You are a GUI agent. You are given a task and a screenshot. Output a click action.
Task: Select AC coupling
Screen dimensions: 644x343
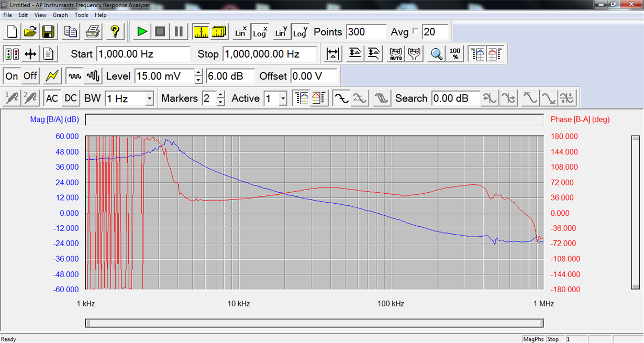tap(52, 98)
